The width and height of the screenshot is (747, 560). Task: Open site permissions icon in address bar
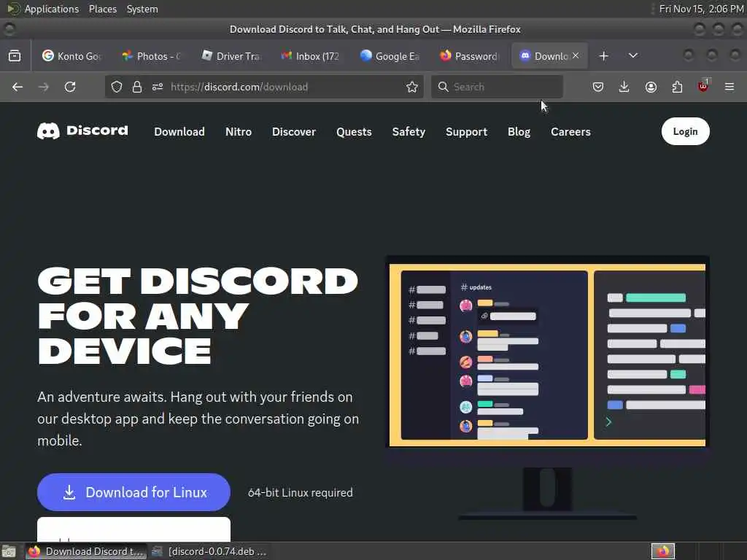click(x=158, y=87)
